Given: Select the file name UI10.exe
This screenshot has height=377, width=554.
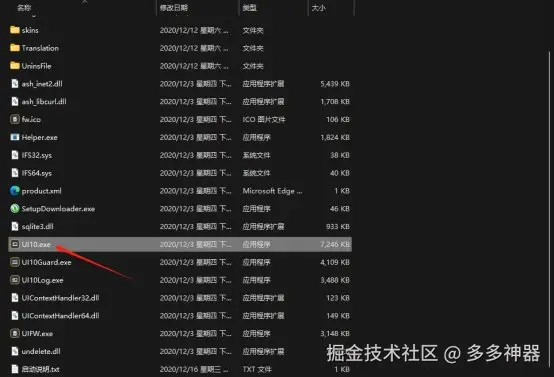Looking at the screenshot, I should tap(36, 245).
